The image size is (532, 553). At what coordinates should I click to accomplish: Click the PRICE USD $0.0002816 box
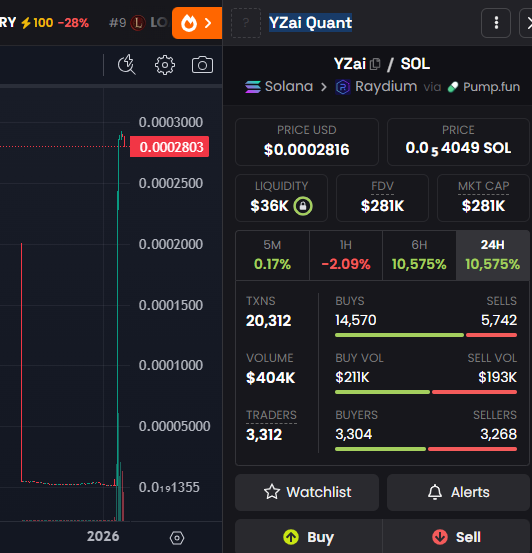tap(307, 142)
